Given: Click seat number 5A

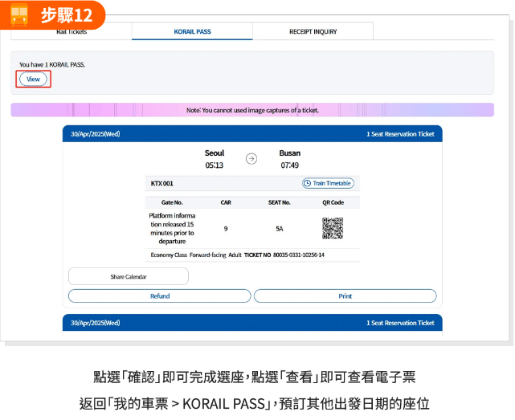Looking at the screenshot, I should 279,229.
